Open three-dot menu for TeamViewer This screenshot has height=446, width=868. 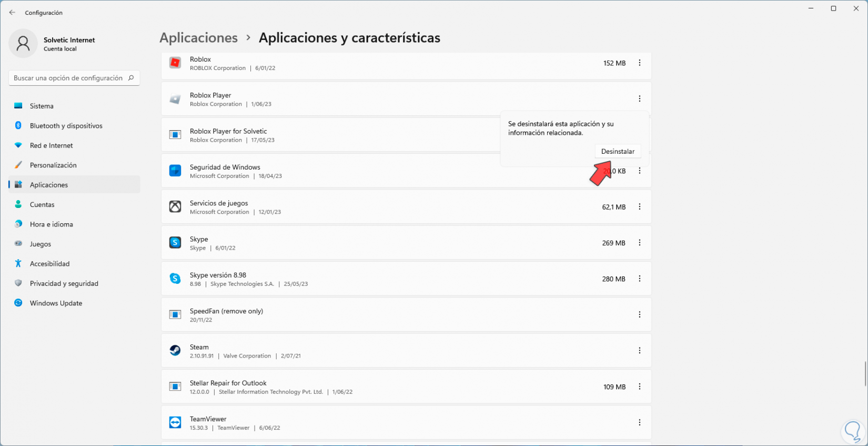tap(640, 423)
